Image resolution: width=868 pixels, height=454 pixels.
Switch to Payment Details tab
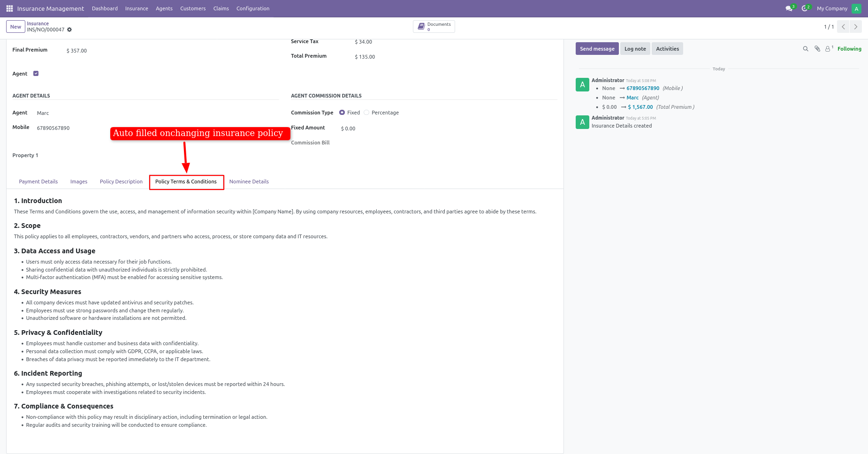pos(38,182)
